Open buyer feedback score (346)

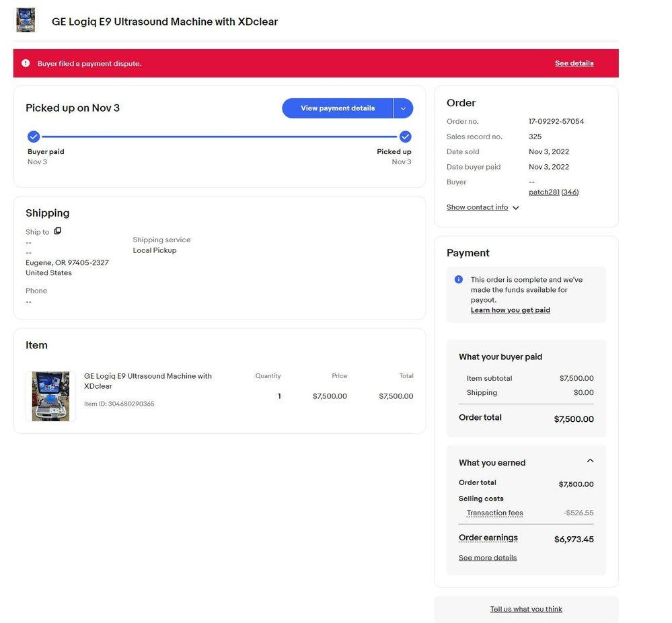(570, 192)
